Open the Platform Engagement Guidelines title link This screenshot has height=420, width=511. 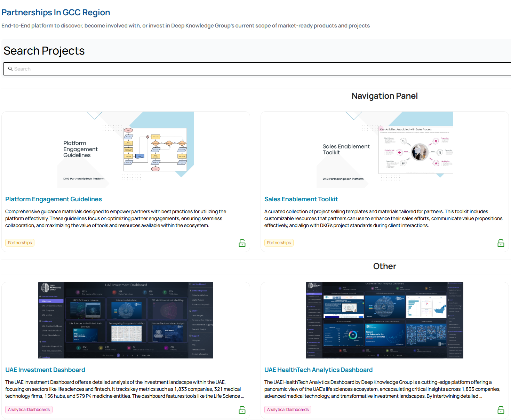(x=54, y=199)
